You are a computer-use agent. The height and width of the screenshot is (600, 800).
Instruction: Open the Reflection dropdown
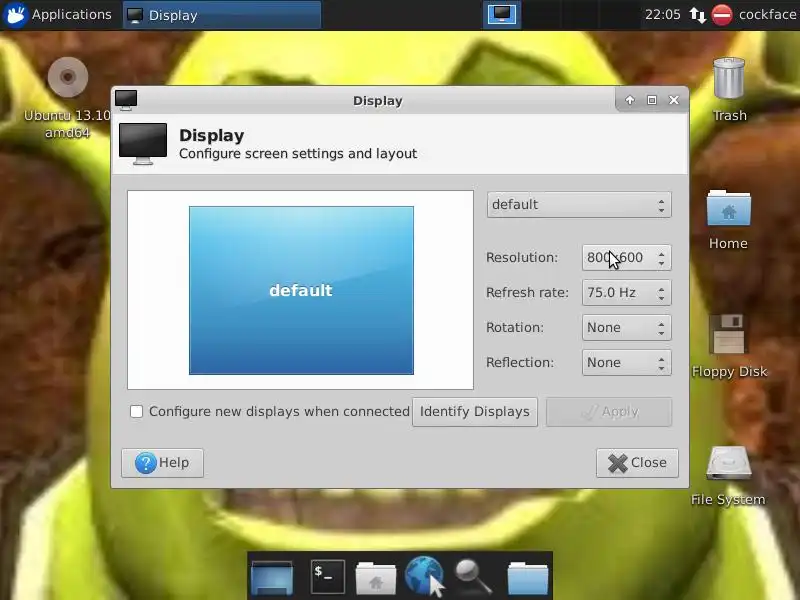click(627, 363)
